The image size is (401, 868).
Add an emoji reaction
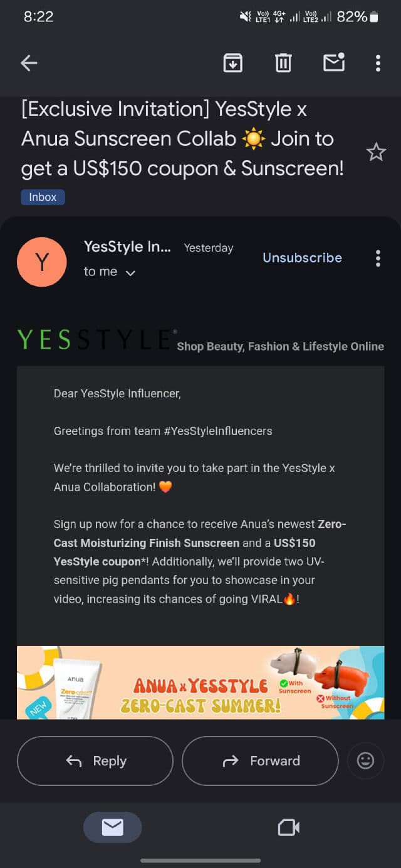tap(365, 760)
